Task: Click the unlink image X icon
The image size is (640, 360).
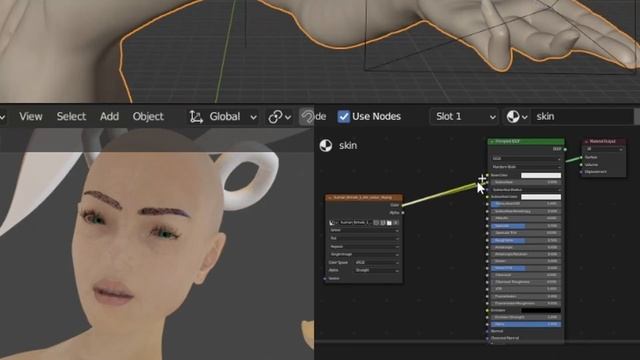Action: (396, 222)
